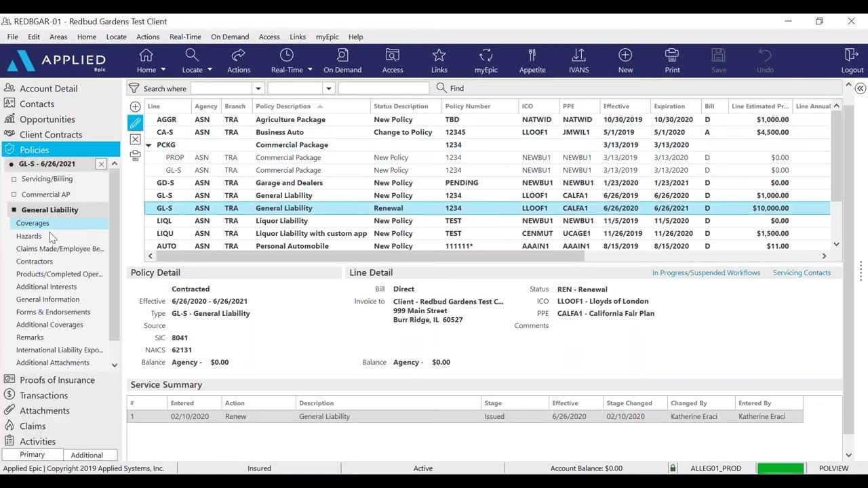The height and width of the screenshot is (488, 868).
Task: Click the filter funnel icon next to Search where
Action: click(134, 88)
